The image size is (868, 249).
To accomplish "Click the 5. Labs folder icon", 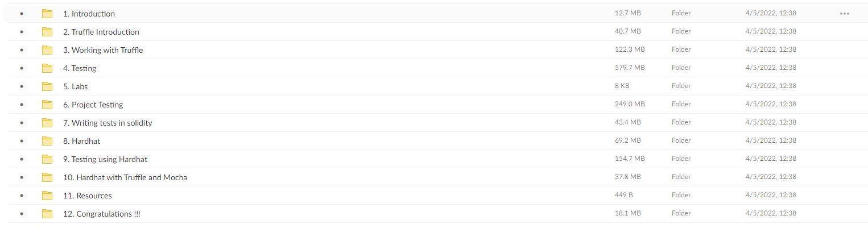I will point(47,86).
